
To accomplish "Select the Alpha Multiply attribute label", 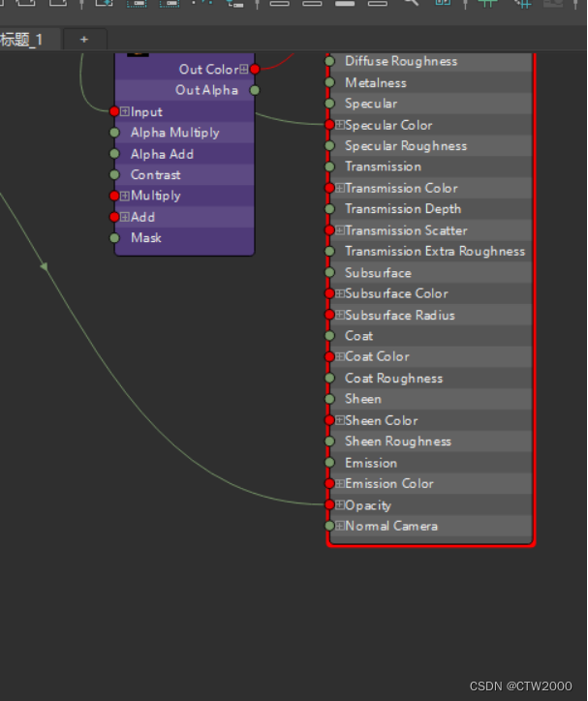I will (174, 133).
